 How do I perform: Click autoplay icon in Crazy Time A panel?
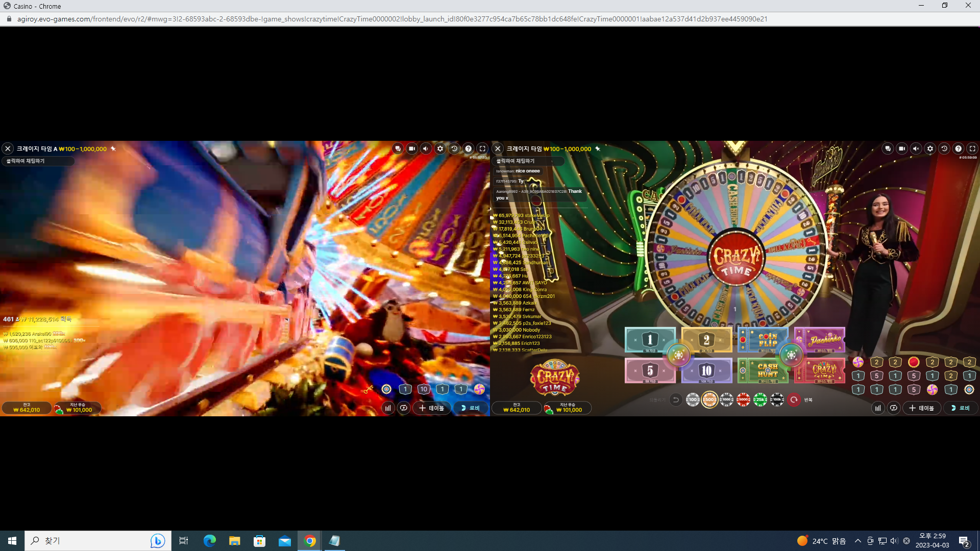click(x=404, y=408)
